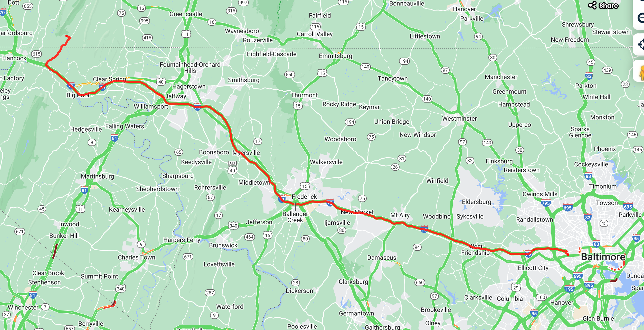Zoom out with the minus button

click(x=640, y=18)
